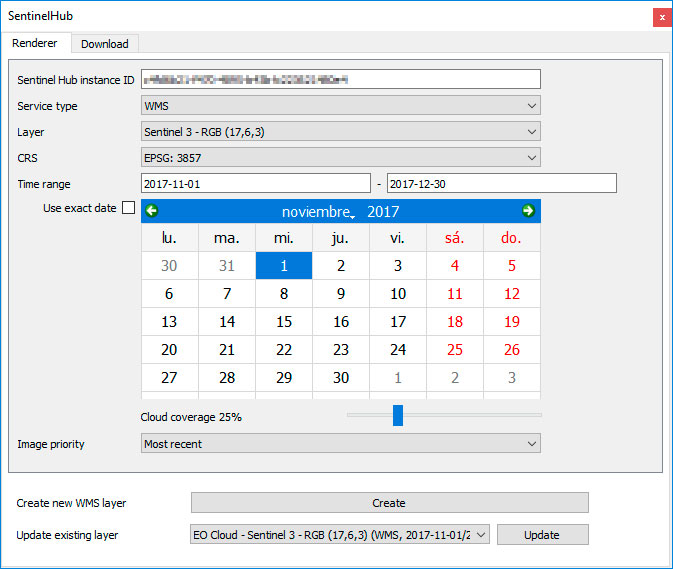Select November 2 in the calendar
This screenshot has width=673, height=569.
(x=341, y=266)
